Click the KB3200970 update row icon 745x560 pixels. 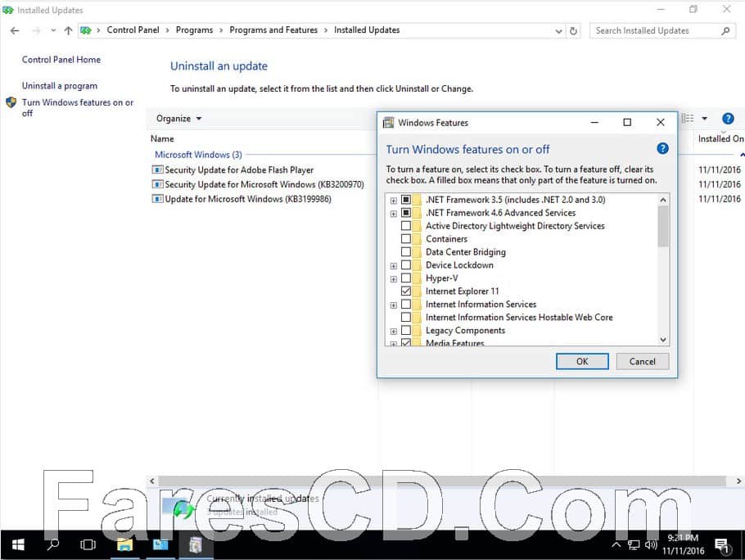point(157,184)
